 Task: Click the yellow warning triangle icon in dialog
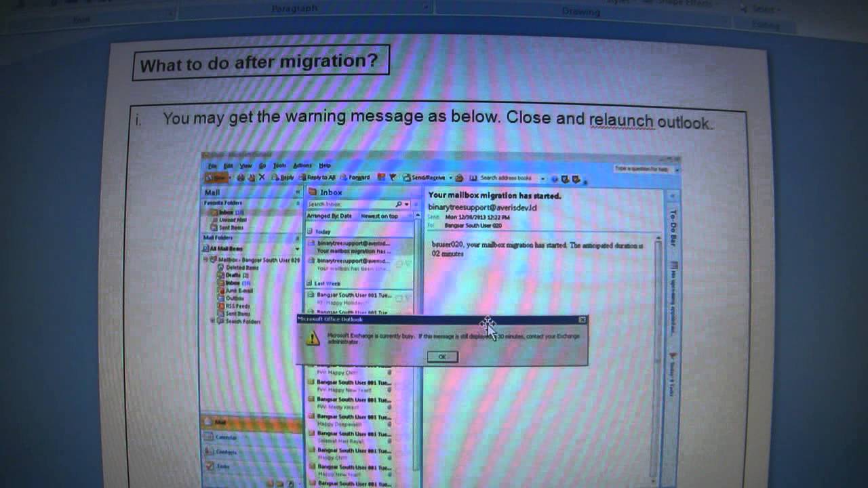coord(312,338)
